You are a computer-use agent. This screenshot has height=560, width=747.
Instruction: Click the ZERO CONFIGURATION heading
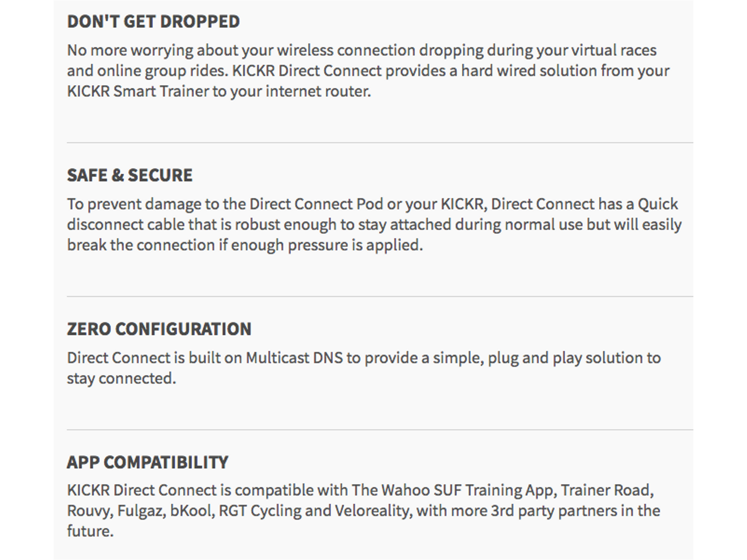coord(159,329)
